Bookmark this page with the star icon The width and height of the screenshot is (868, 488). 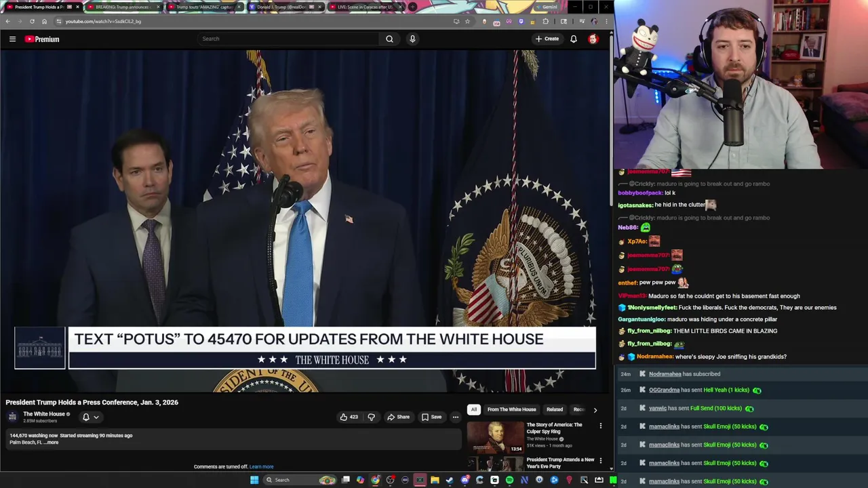click(x=467, y=21)
